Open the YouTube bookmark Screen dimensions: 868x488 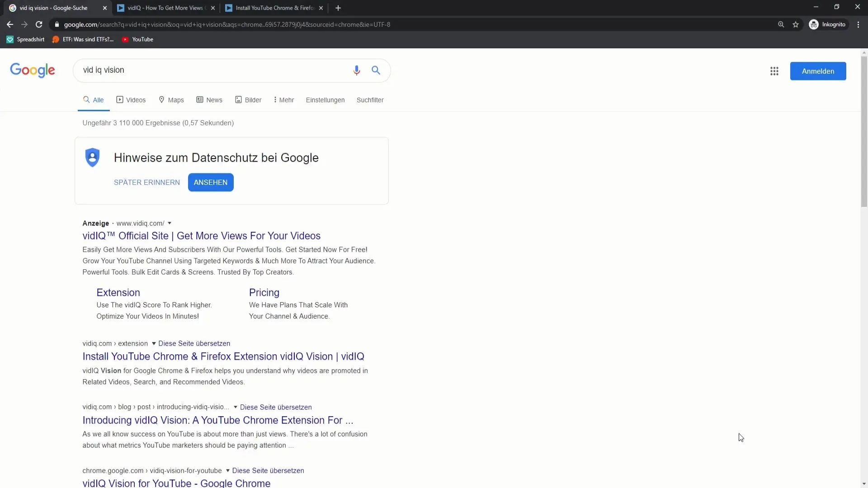138,39
